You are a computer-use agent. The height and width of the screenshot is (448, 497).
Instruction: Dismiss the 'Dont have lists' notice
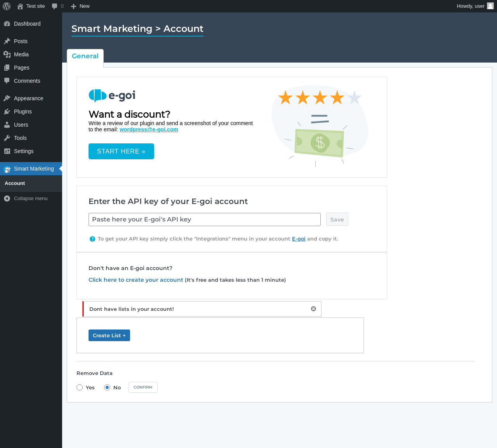(313, 309)
